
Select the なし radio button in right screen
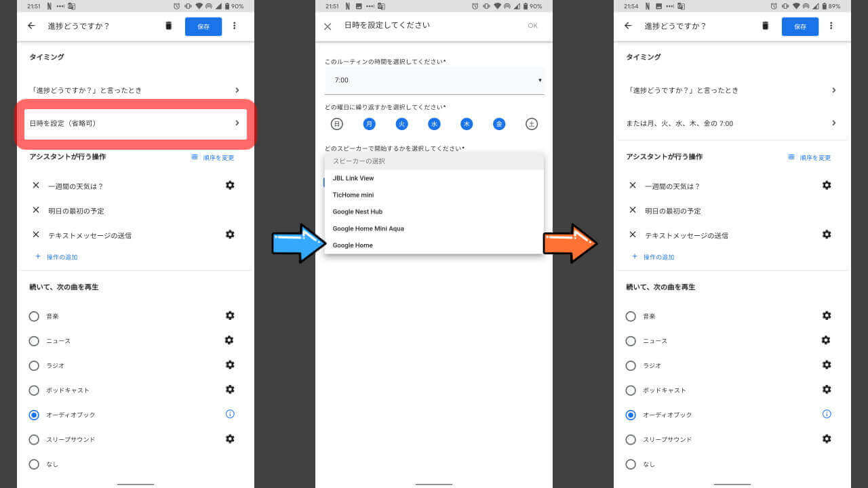[x=631, y=464]
